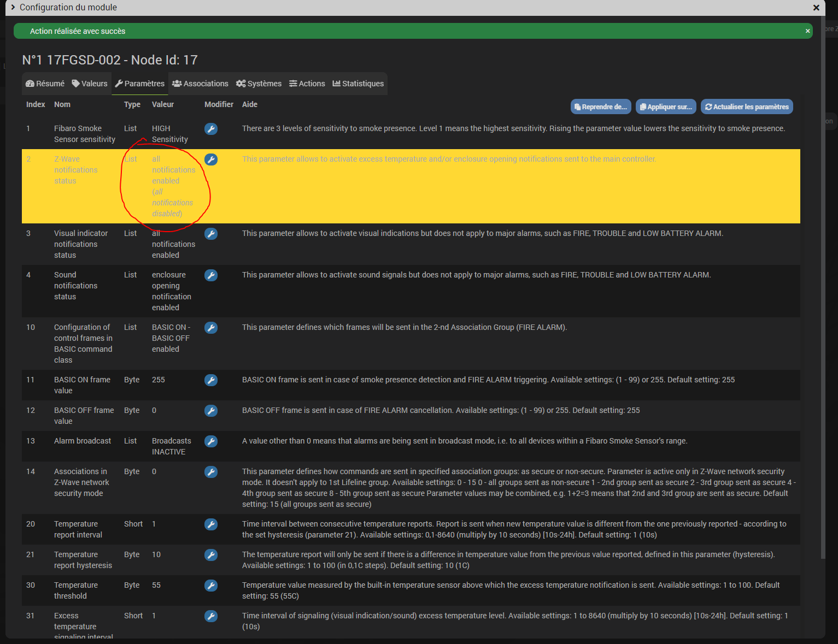This screenshot has height=644, width=838.
Task: Modify Z-Wave notifications status parameter wrench
Action: pos(210,159)
